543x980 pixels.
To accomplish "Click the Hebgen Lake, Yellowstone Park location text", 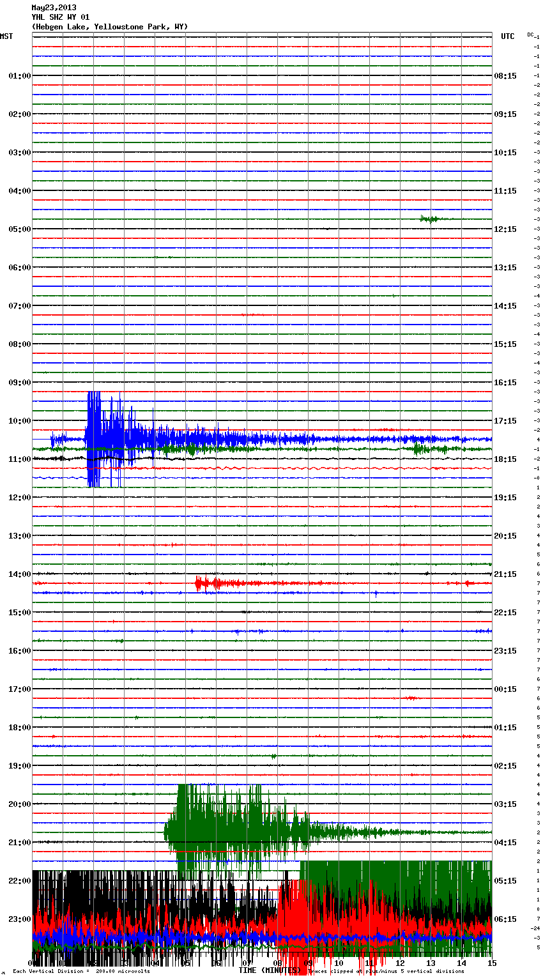I will [x=109, y=27].
